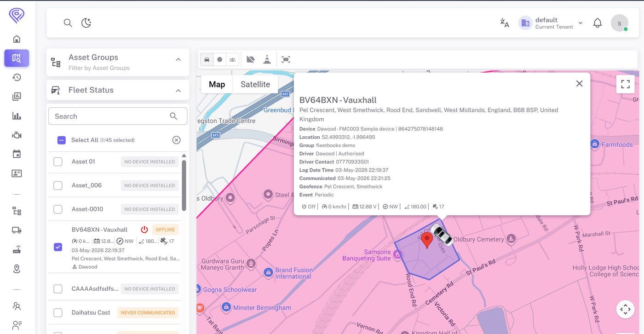This screenshot has height=334, width=644.
Task: Switch to Map view tab
Action: (x=217, y=84)
